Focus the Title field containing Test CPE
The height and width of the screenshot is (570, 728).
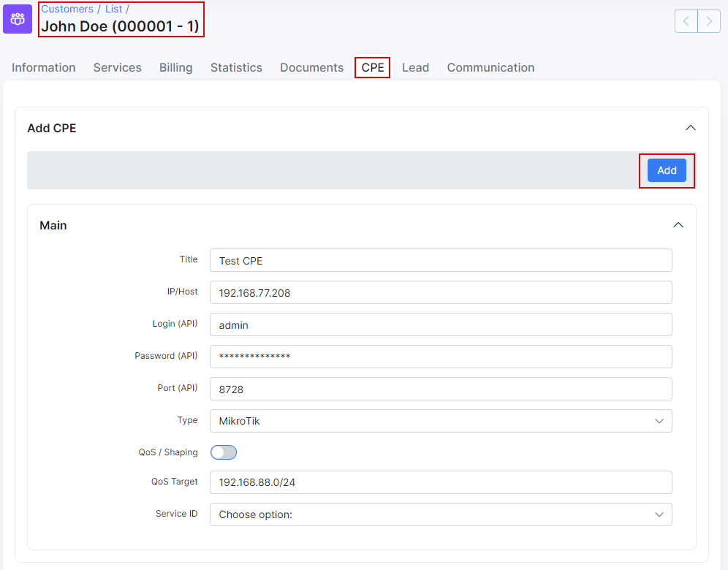(x=441, y=260)
